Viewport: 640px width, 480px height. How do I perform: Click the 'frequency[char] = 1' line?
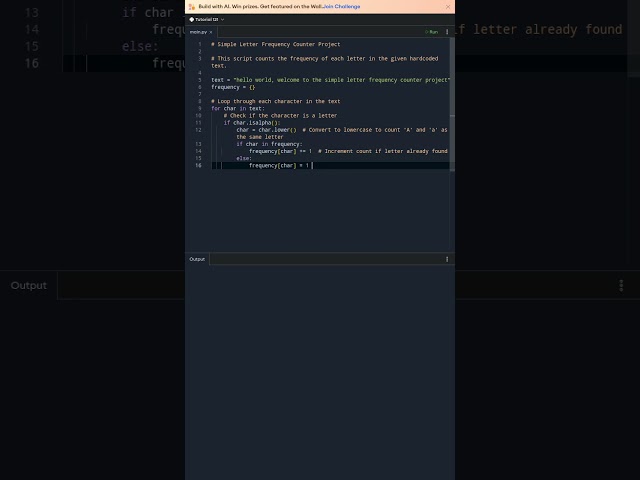(x=279, y=166)
